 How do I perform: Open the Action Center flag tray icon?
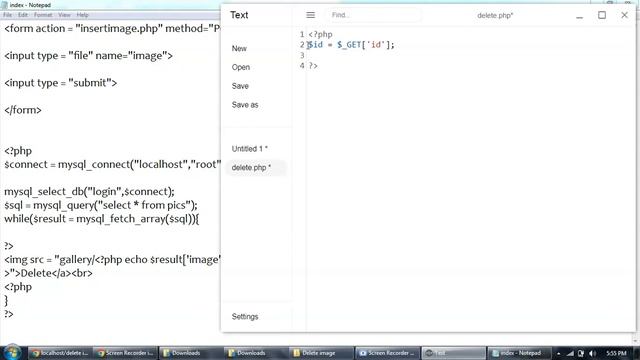pyautogui.click(x=581, y=353)
